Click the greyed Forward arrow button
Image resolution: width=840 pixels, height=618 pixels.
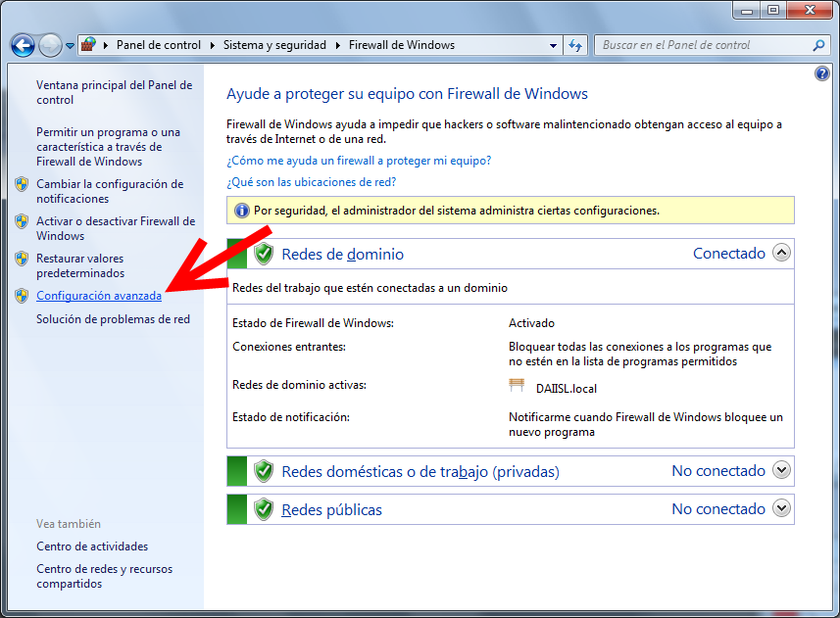50,45
